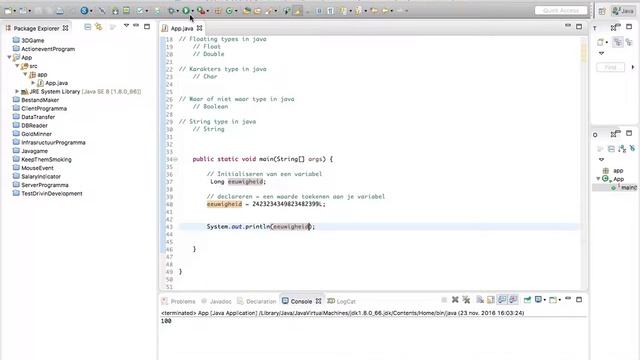The width and height of the screenshot is (640, 360).
Task: Click the Print toolbar icon
Action: point(60,11)
